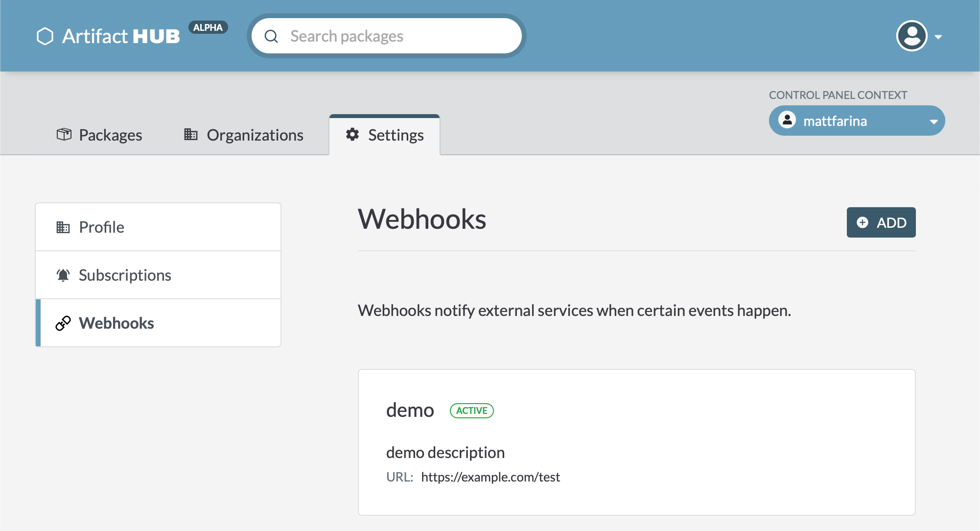Select the Packages tab
Viewport: 980px width, 531px height.
100,135
